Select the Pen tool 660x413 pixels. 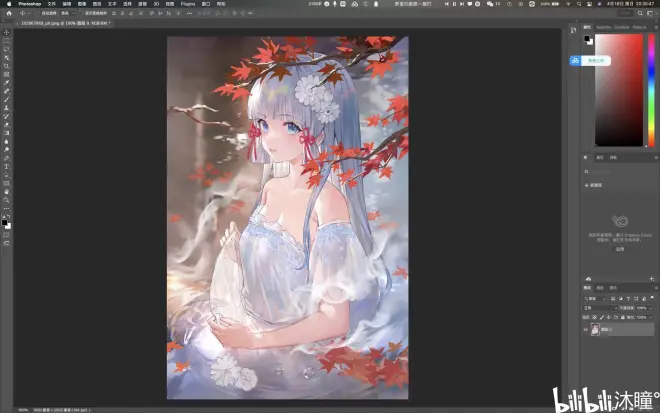[6, 158]
